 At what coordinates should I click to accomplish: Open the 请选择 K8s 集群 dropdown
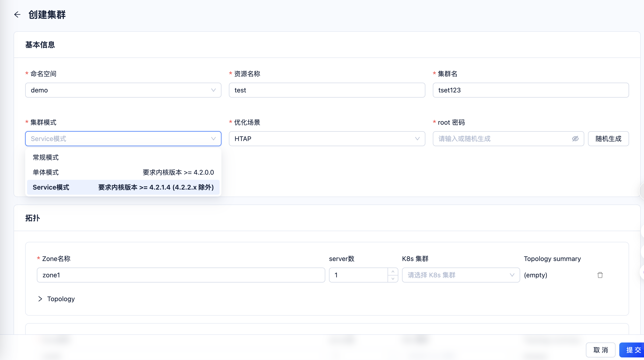[461, 275]
